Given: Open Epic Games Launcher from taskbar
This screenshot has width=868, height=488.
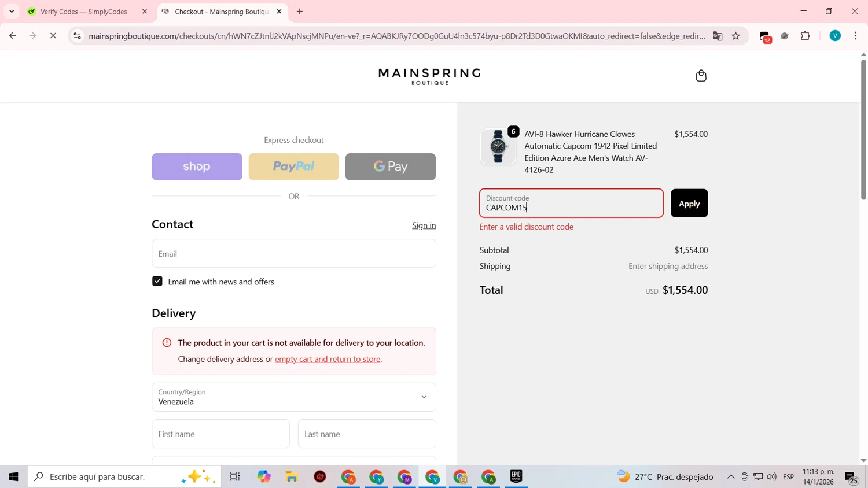Looking at the screenshot, I should (516, 477).
